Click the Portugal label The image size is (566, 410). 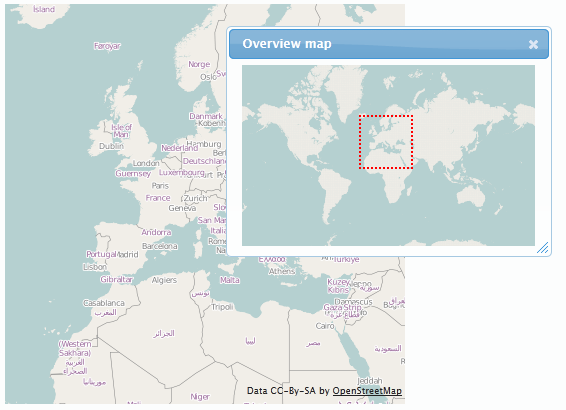tap(101, 254)
